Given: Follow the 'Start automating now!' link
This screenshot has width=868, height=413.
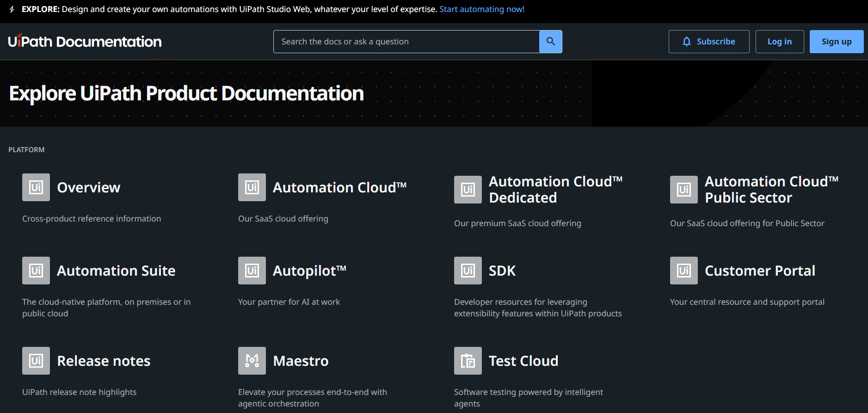Looking at the screenshot, I should [x=482, y=9].
